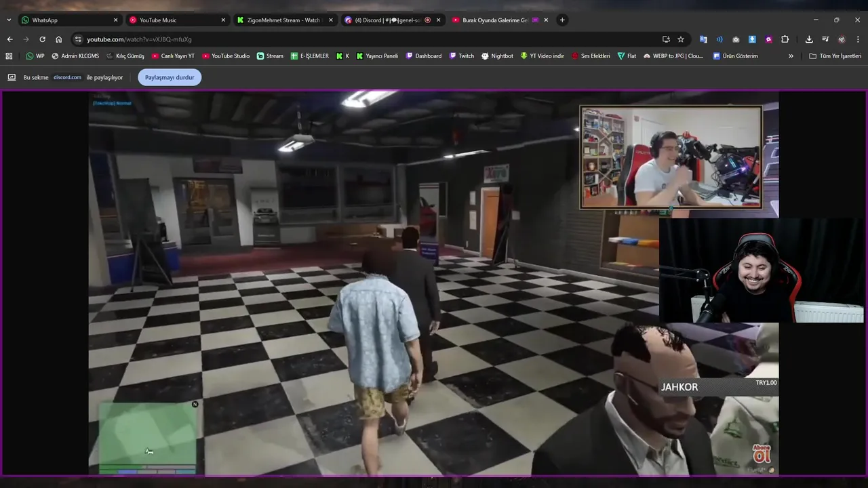The image size is (868, 488).
Task: Click the GTA minimap in the video
Action: tap(148, 437)
